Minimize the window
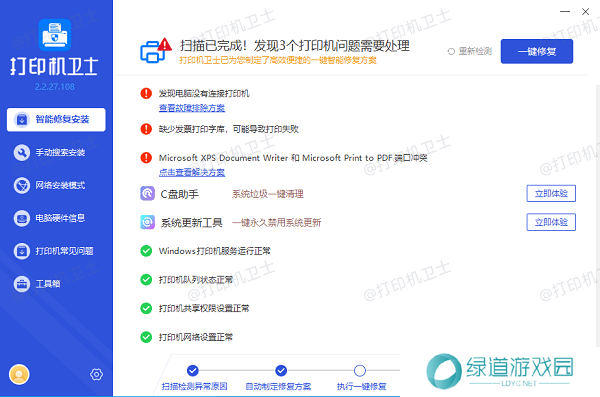 click(x=565, y=12)
